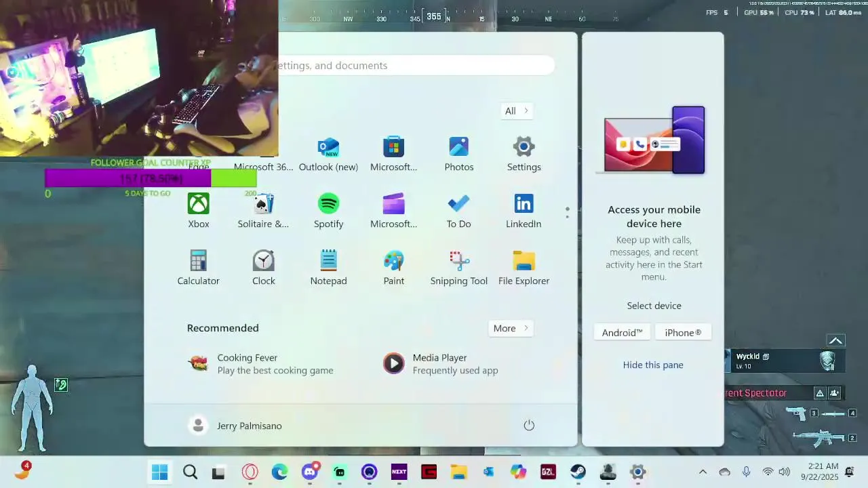This screenshot has height=488, width=868.
Task: Open Wi-Fi network quick settings
Action: pos(768,472)
